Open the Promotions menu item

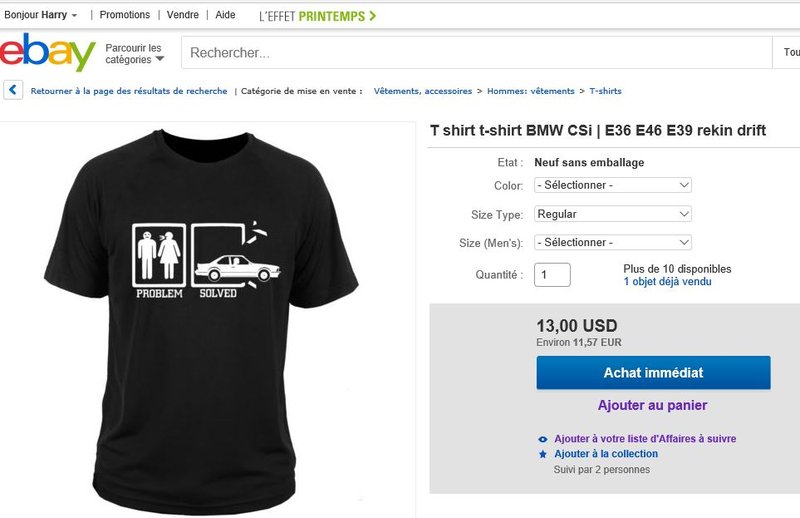pyautogui.click(x=124, y=15)
